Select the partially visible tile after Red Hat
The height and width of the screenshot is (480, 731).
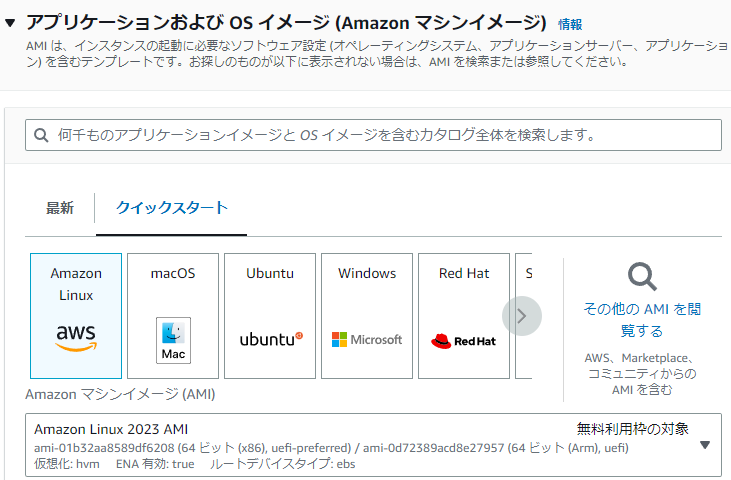tap(527, 273)
